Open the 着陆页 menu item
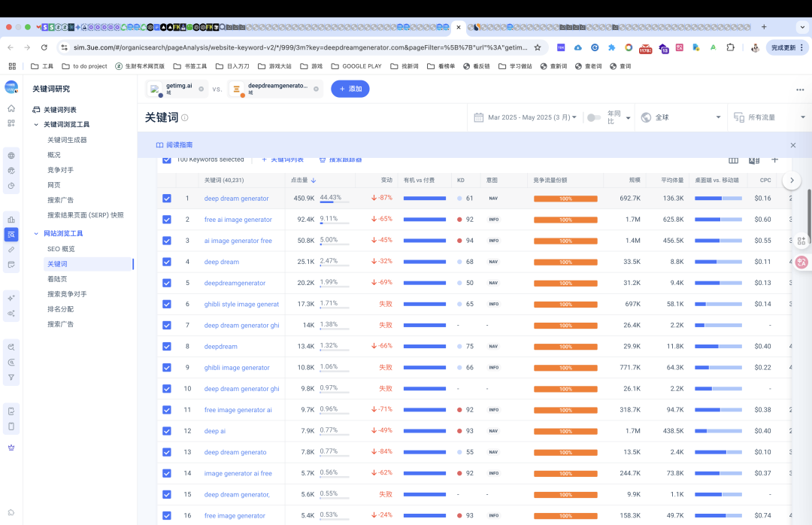 point(57,279)
